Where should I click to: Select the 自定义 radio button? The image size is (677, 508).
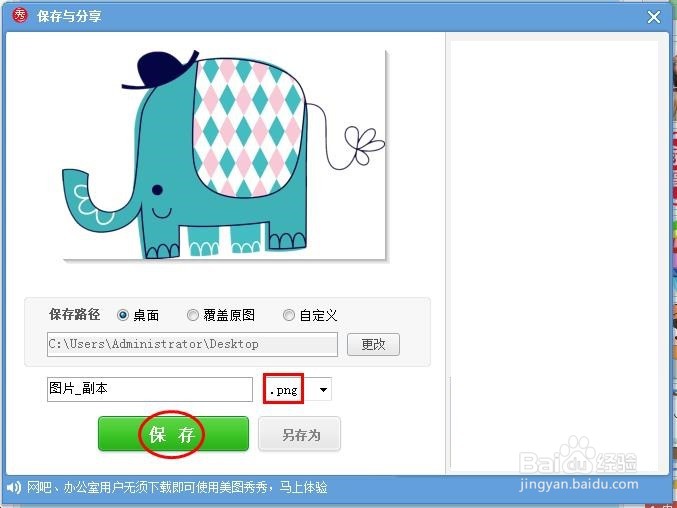pos(288,315)
